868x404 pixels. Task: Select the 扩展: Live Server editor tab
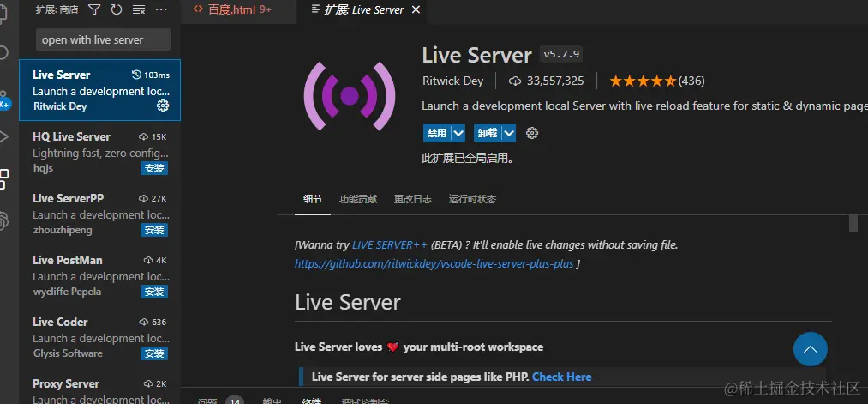pyautogui.click(x=362, y=9)
